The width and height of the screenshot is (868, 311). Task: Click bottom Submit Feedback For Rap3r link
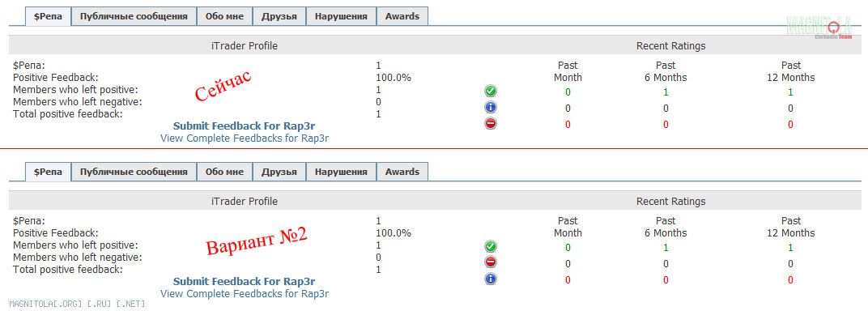pos(245,282)
